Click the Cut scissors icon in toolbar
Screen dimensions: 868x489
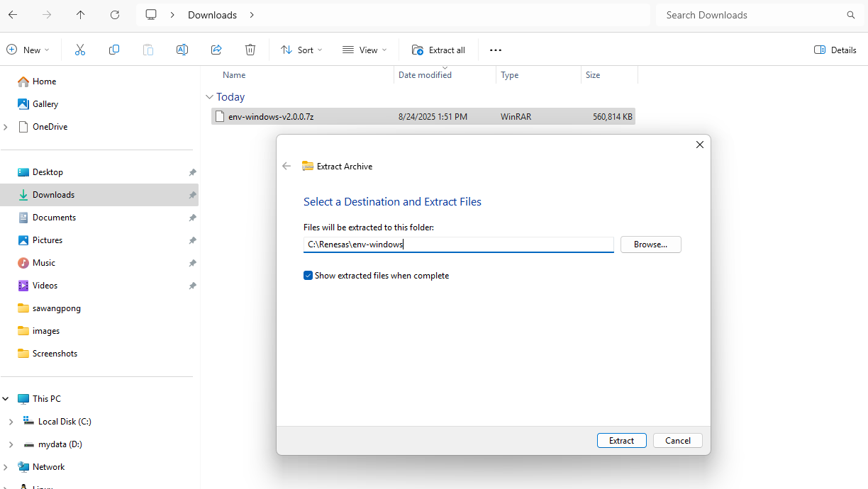point(80,50)
